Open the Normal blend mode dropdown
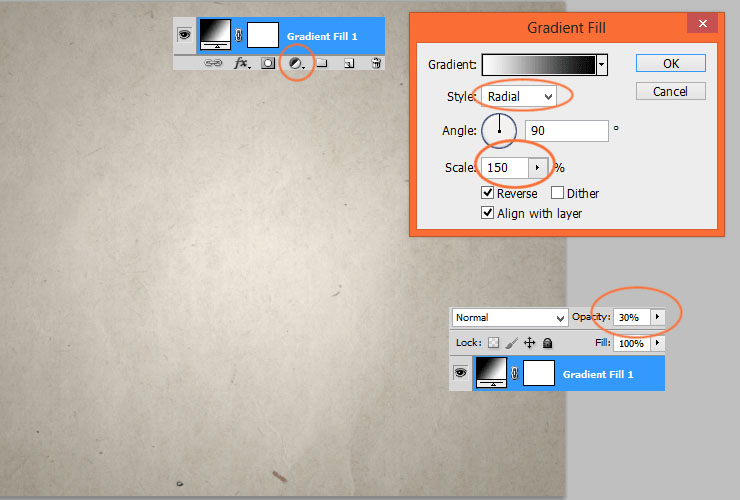 click(510, 318)
